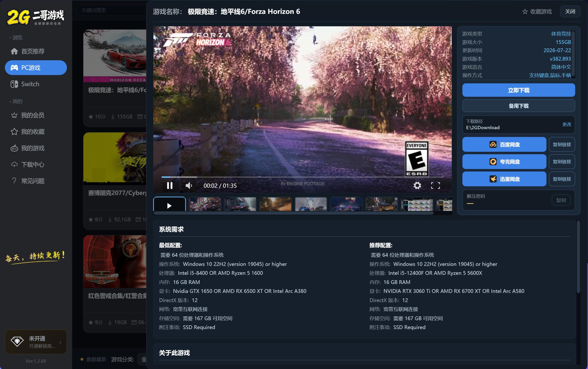
Task: Open the Forza Horizon 6 card image
Action: [115, 56]
